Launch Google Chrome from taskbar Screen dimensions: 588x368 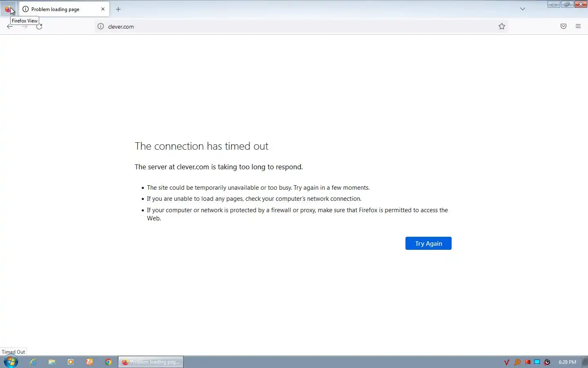coord(108,362)
